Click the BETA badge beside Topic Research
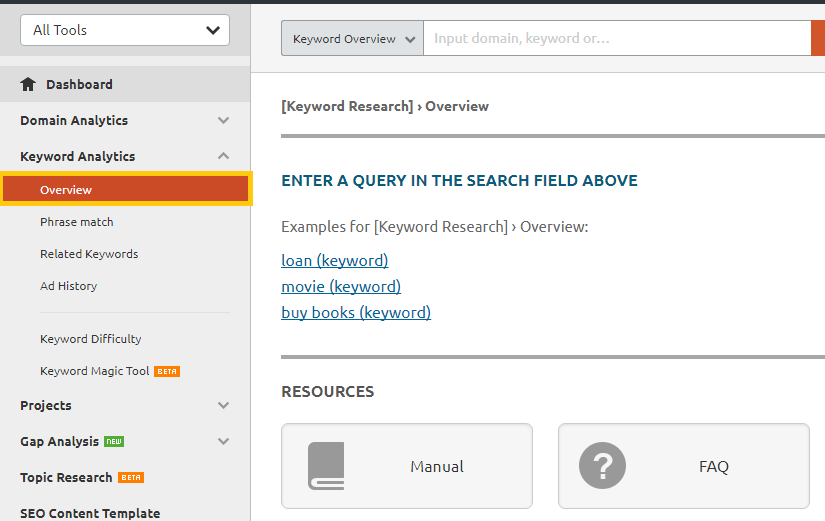 click(x=131, y=477)
